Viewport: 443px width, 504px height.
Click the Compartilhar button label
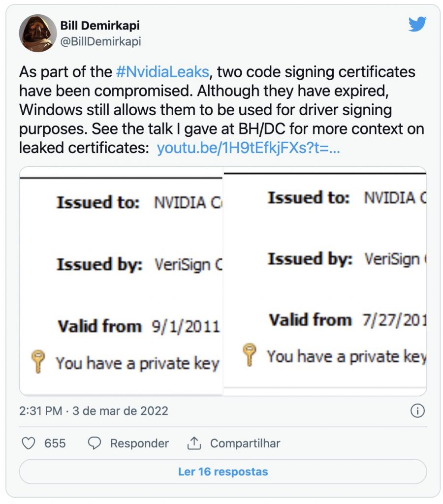(x=245, y=443)
